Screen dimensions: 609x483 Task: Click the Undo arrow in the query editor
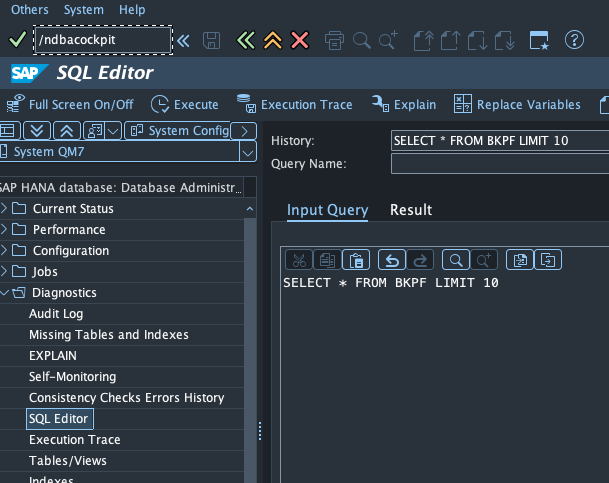pyautogui.click(x=392, y=260)
